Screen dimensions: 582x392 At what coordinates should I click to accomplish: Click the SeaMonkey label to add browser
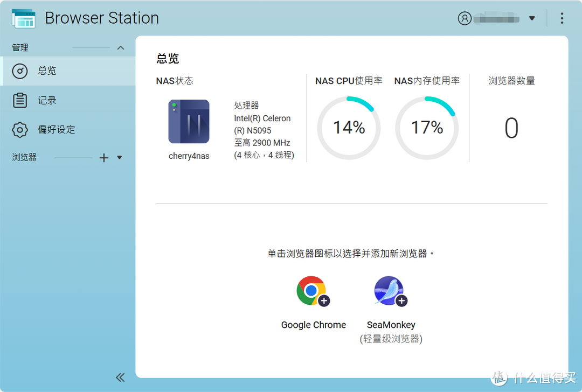pyautogui.click(x=391, y=325)
